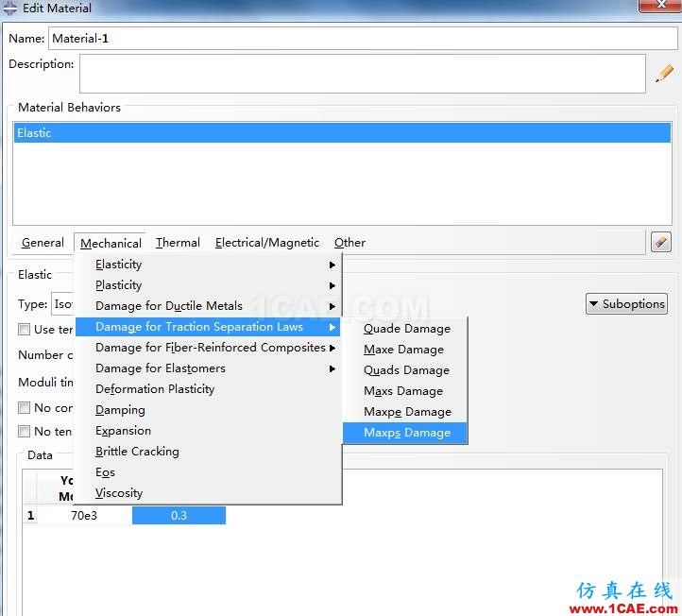The width and height of the screenshot is (682, 616).
Task: Select Maxs Damage option
Action: pos(405,391)
